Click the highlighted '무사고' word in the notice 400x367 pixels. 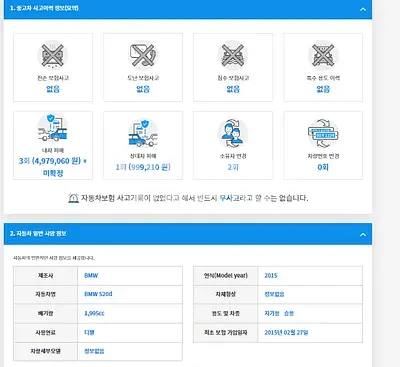click(x=230, y=198)
